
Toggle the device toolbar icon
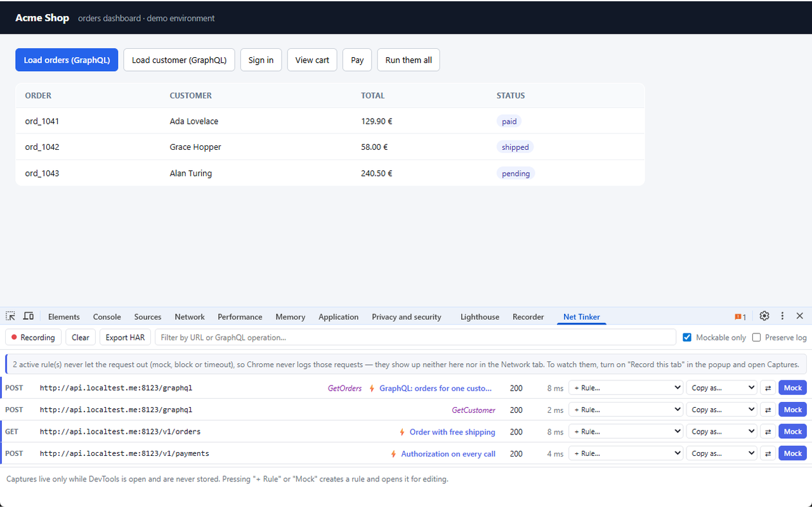(x=29, y=316)
